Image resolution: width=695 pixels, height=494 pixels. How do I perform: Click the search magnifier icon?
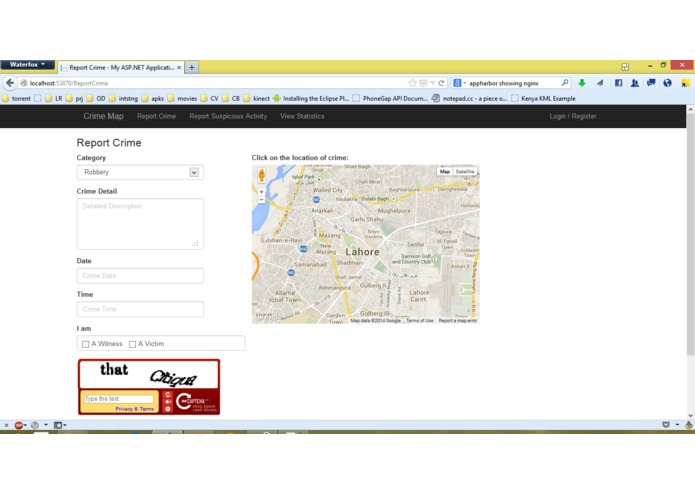tap(565, 83)
